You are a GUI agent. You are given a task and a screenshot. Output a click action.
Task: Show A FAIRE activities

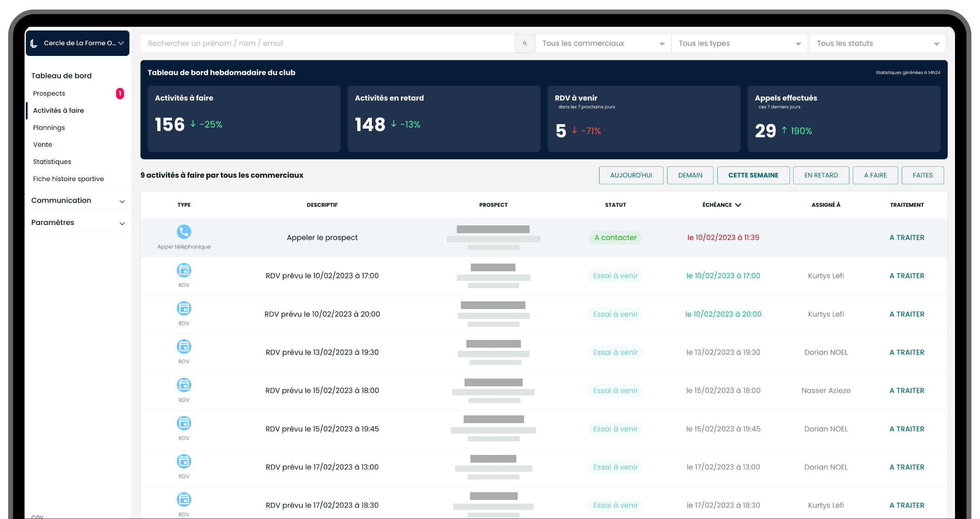tap(875, 175)
